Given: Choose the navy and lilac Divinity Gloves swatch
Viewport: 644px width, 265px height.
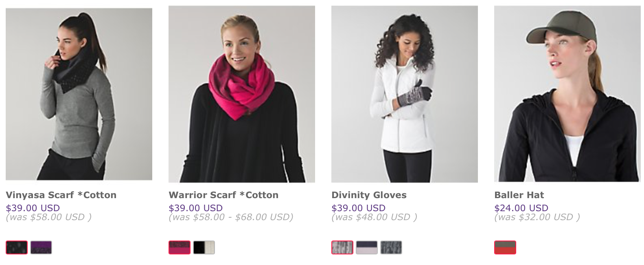Looking at the screenshot, I should point(367,247).
